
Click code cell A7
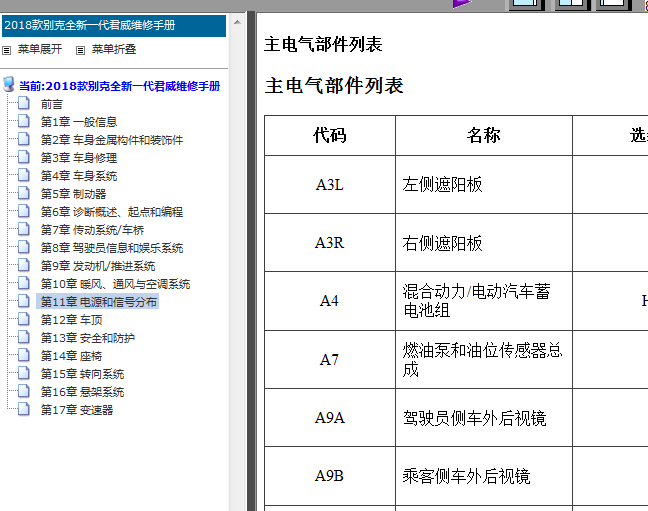(330, 360)
